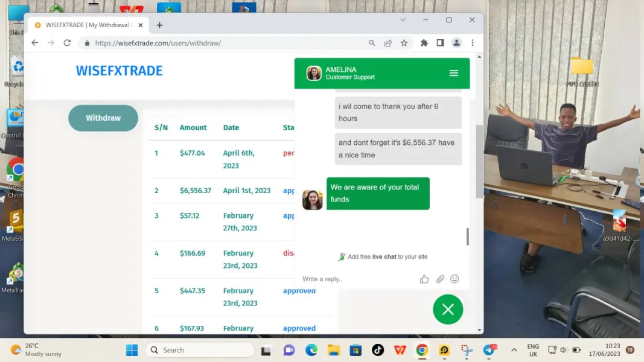Viewport: 644px width, 362px height.
Task: Open Microsoft Edge from taskbar
Action: pyautogui.click(x=311, y=350)
